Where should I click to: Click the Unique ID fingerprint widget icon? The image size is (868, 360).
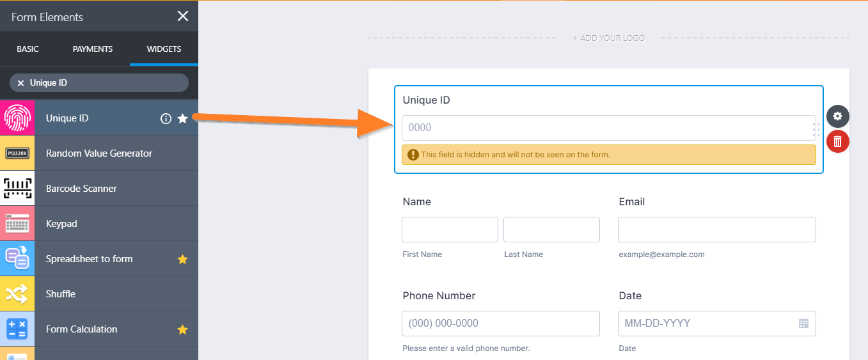[17, 118]
